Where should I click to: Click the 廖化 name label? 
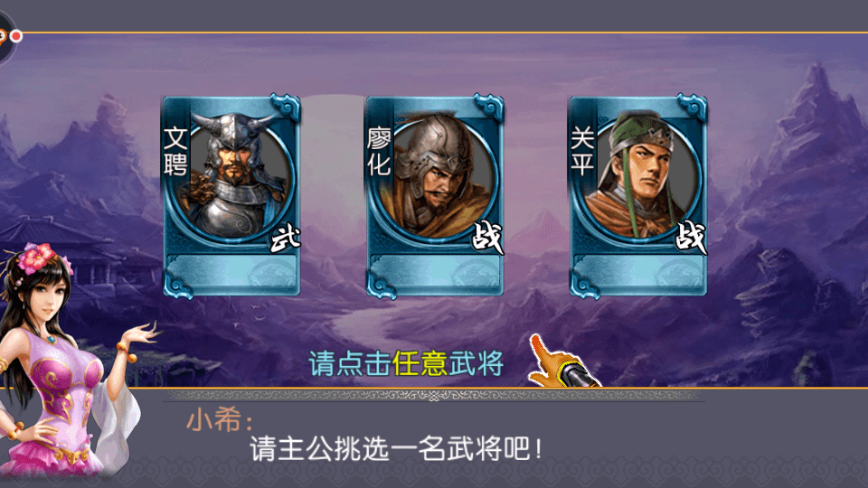coord(379,152)
